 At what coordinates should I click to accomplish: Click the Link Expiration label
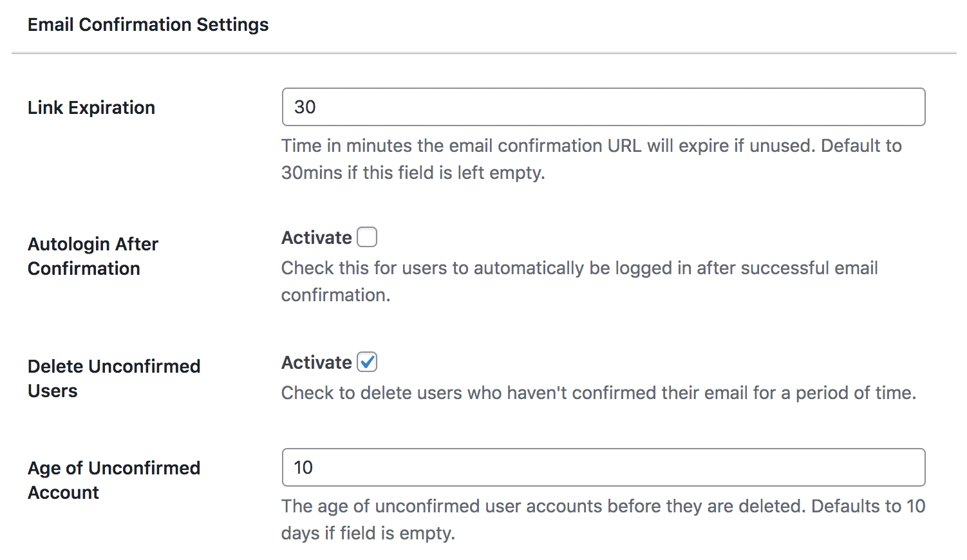pos(91,107)
